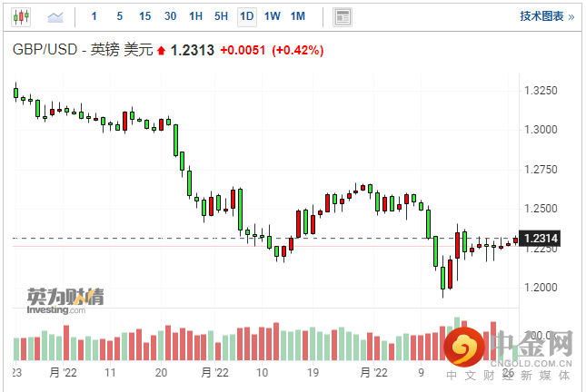Expand the arrow next to 技术图表
This screenshot has width=586, height=392.
pyautogui.click(x=571, y=16)
